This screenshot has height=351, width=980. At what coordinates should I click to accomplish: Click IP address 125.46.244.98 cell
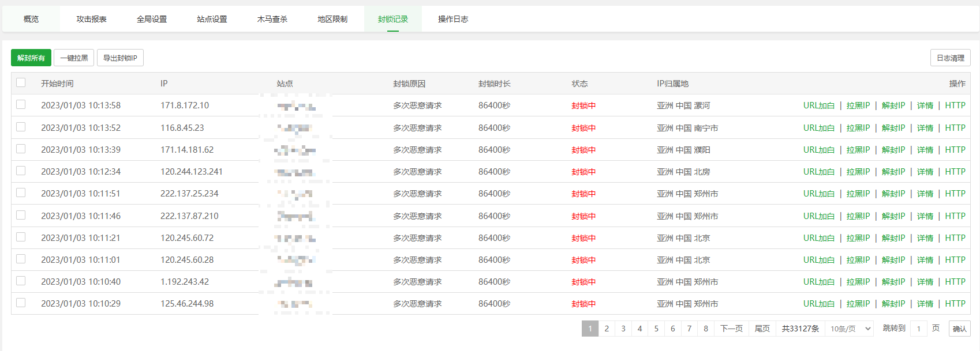click(x=187, y=304)
